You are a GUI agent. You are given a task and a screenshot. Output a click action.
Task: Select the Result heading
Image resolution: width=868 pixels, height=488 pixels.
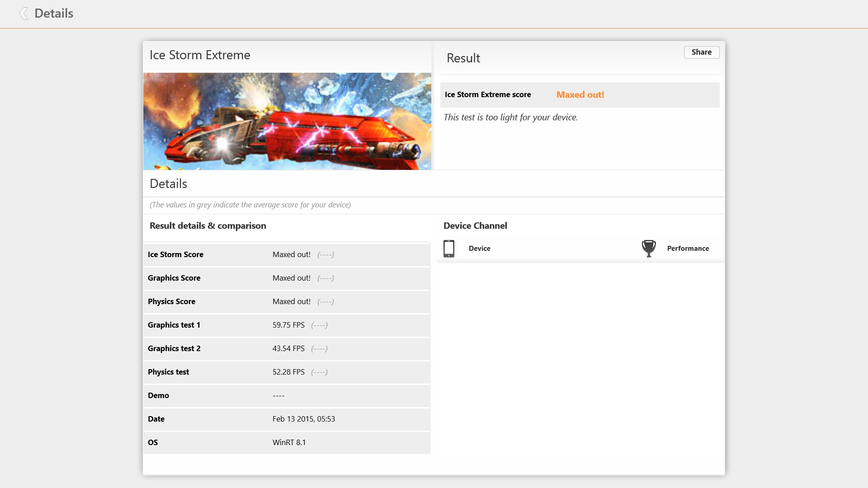463,58
